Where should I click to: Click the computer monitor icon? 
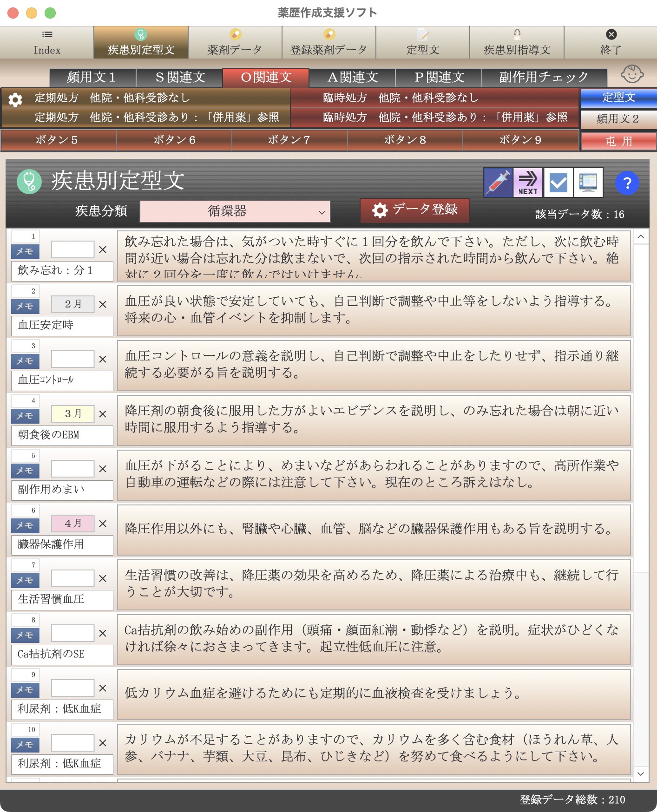588,183
